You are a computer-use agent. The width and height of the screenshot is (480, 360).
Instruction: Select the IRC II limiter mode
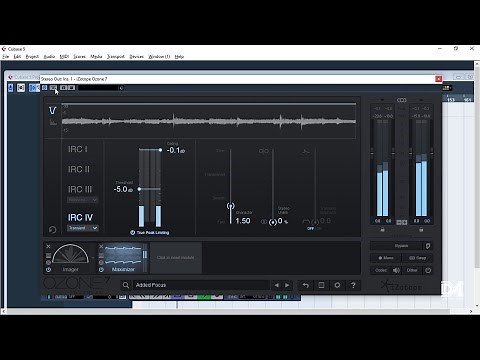click(79, 169)
